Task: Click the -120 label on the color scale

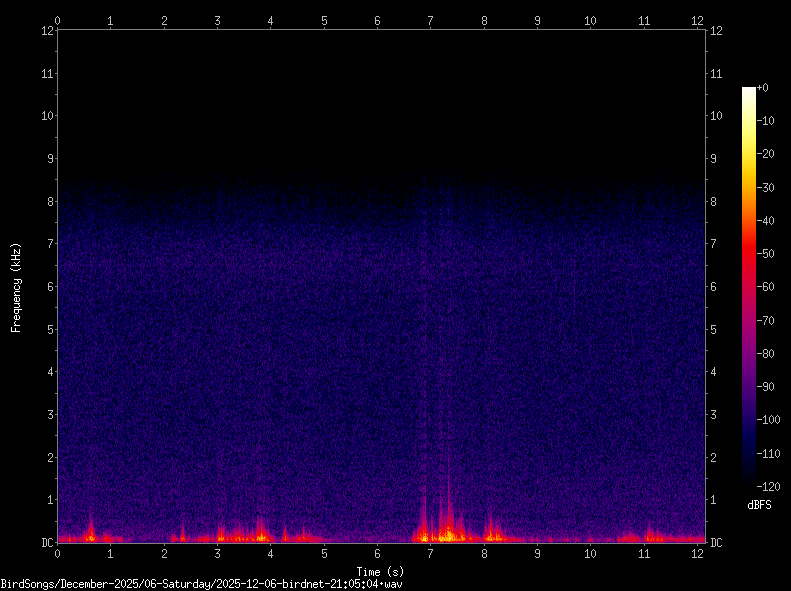Action: (767, 487)
